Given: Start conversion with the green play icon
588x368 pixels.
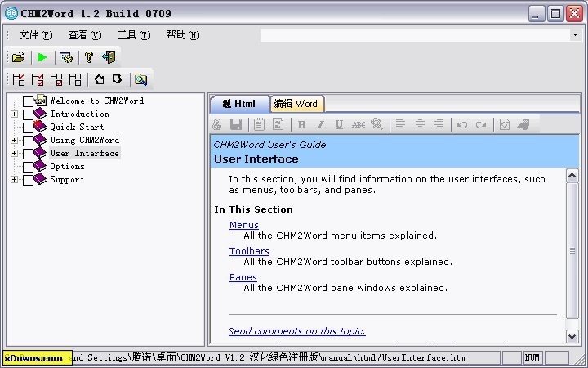Looking at the screenshot, I should 42,57.
